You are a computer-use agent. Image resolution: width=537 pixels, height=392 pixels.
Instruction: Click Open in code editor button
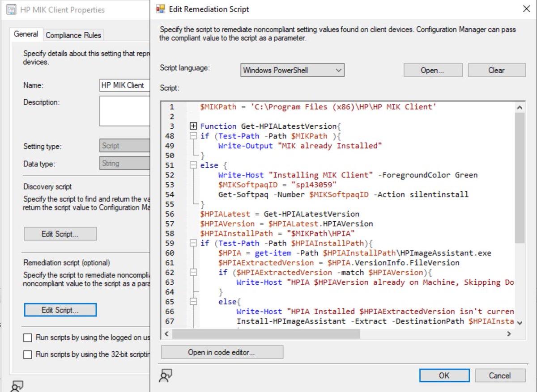click(x=222, y=352)
